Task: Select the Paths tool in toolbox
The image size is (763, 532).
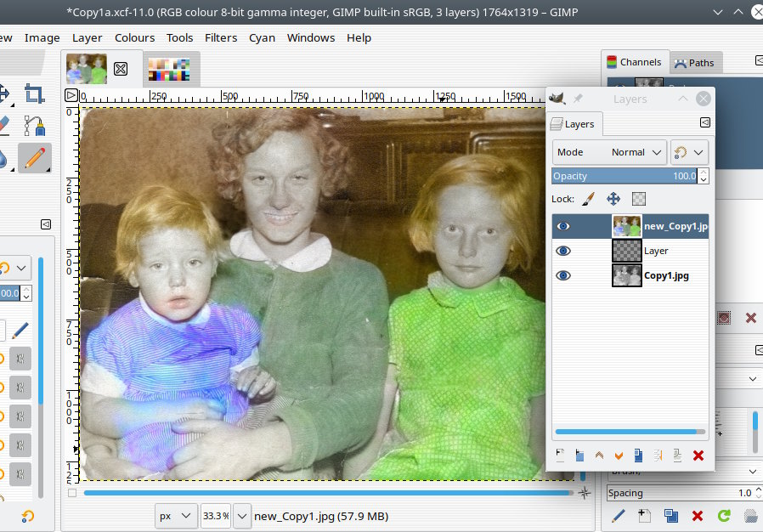Action: 34,126
